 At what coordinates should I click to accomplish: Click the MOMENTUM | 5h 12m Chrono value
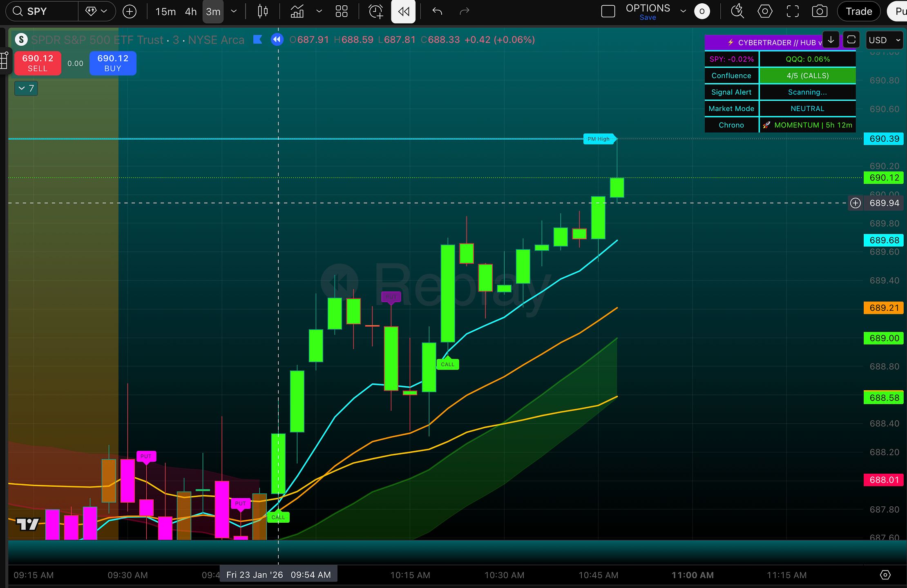[x=807, y=125]
